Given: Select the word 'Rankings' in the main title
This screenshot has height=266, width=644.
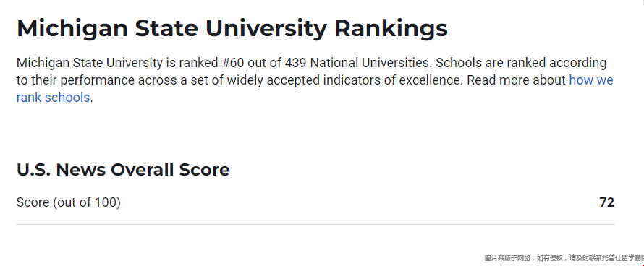Looking at the screenshot, I should pyautogui.click(x=391, y=29).
